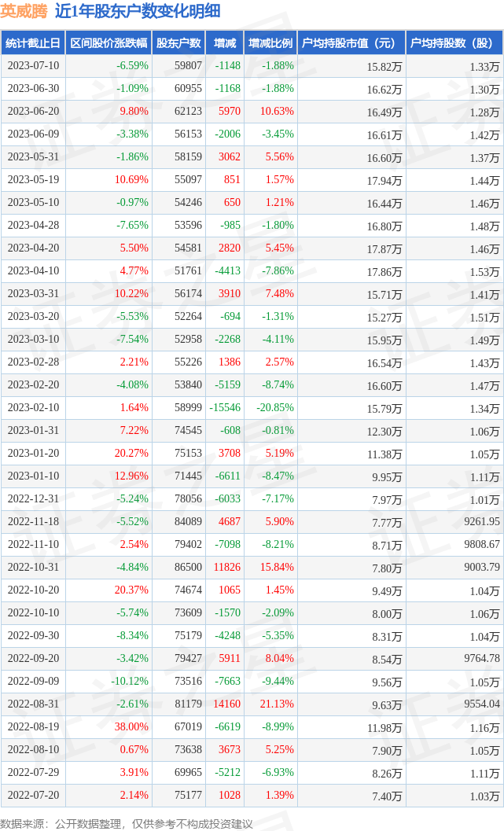Click the 近1年股东户数变化明细 heading

138,11
